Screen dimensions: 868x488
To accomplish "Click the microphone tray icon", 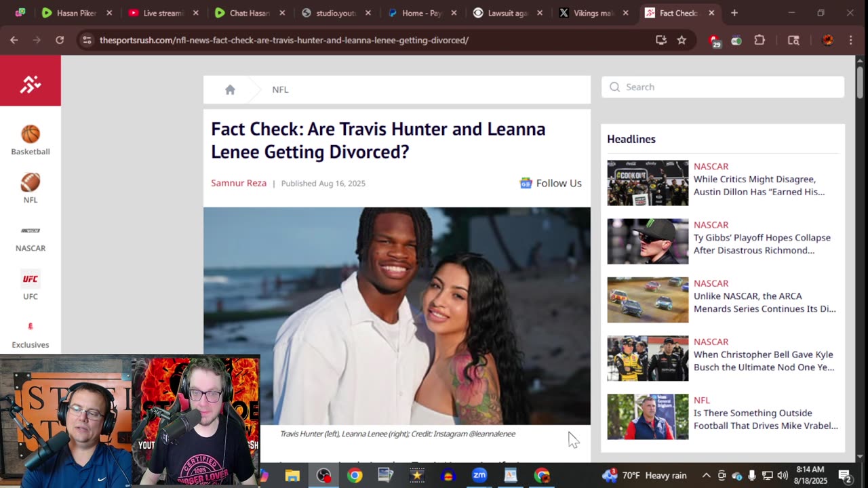I will point(752,476).
